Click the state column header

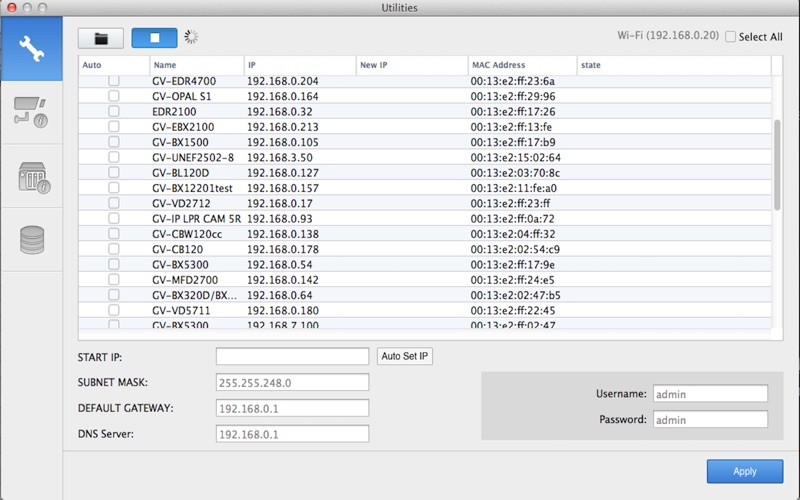point(674,65)
